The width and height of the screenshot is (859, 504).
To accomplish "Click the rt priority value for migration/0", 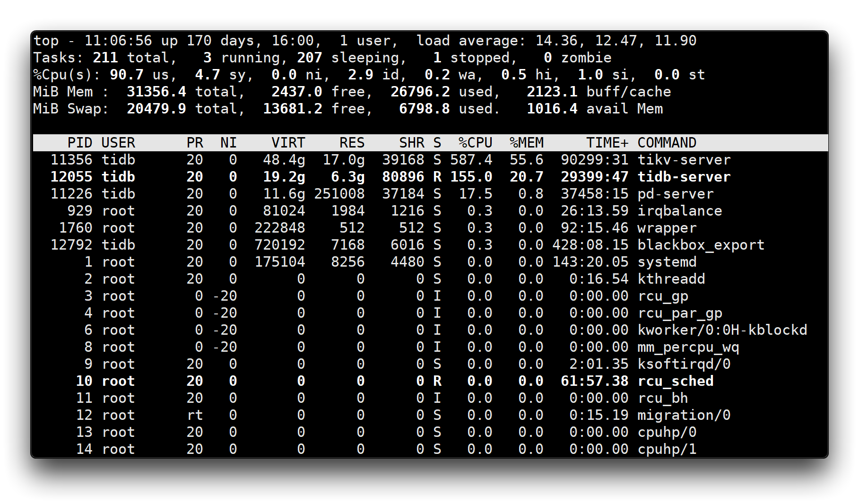I will click(195, 415).
